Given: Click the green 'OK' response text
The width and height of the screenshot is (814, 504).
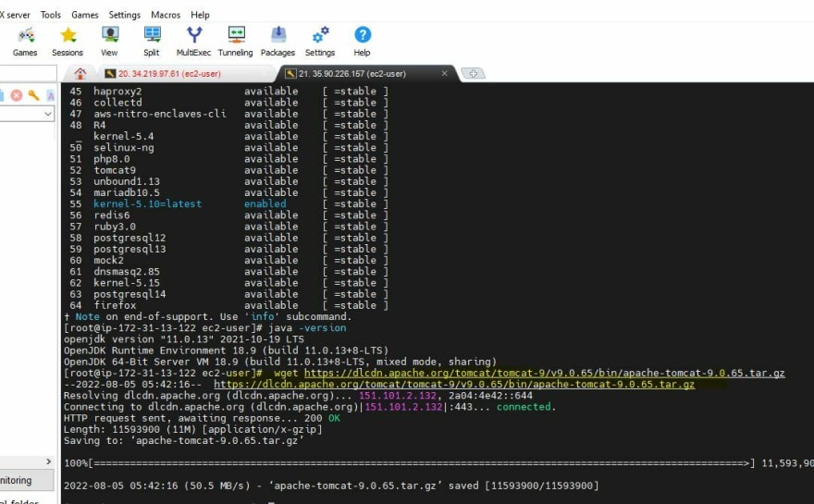Looking at the screenshot, I should tap(334, 418).
